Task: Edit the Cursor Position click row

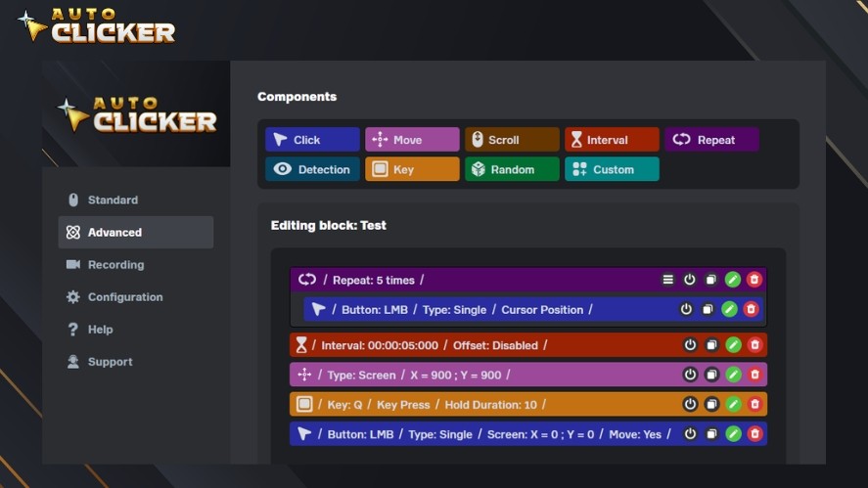Action: (x=729, y=309)
